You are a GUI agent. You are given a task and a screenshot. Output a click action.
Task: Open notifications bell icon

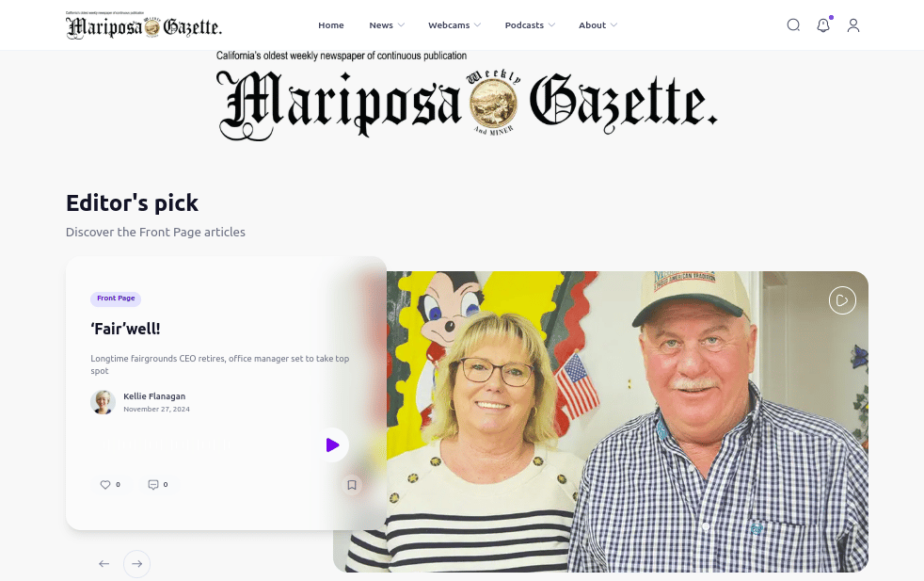pos(823,24)
